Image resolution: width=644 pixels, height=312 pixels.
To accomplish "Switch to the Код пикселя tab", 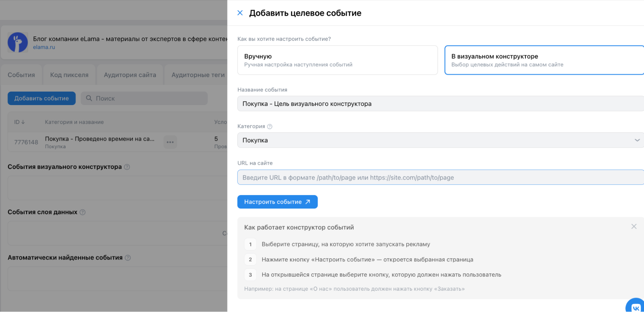I will (69, 74).
